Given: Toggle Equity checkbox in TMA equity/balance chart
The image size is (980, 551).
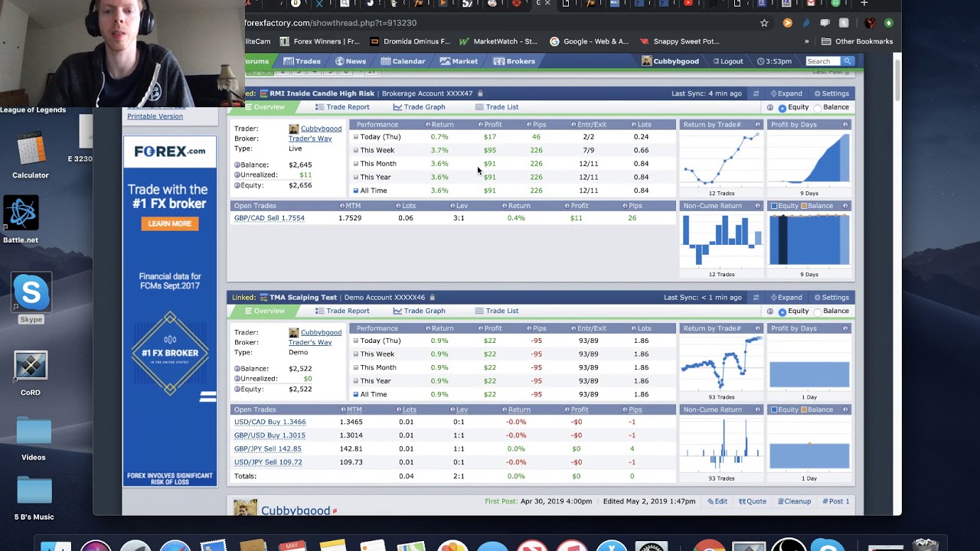Looking at the screenshot, I should pos(774,409).
